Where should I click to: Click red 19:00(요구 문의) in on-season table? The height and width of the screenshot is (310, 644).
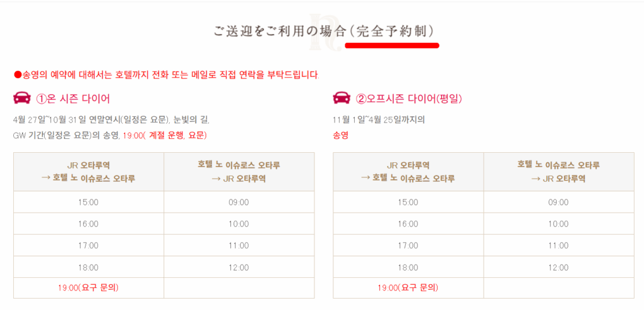point(88,288)
